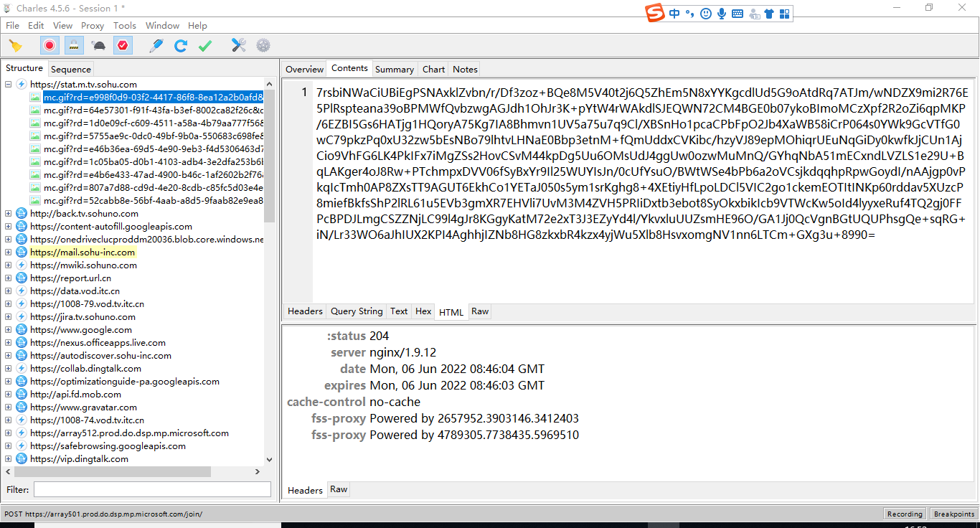Show the request Hex tab
Image resolution: width=980 pixels, height=528 pixels.
(x=423, y=311)
